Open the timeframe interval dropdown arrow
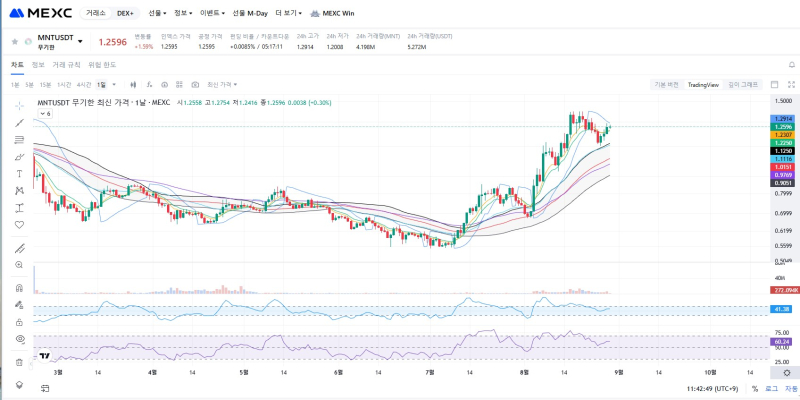800x400 pixels. (114, 85)
